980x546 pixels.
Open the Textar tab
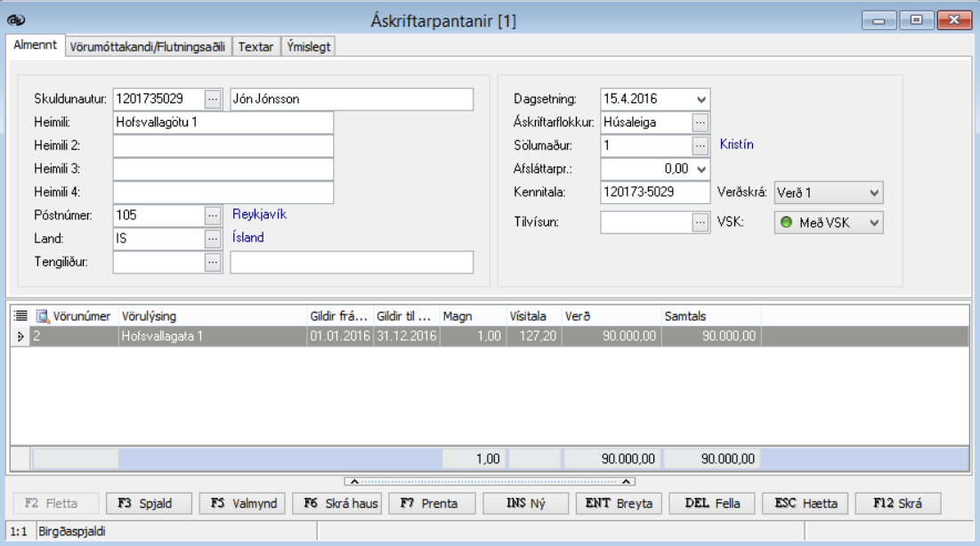coord(256,46)
